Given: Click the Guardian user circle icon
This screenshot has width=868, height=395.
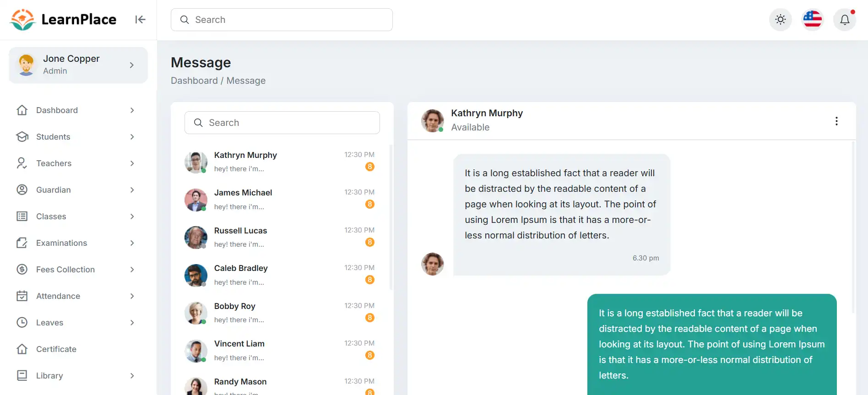Looking at the screenshot, I should coord(22,190).
